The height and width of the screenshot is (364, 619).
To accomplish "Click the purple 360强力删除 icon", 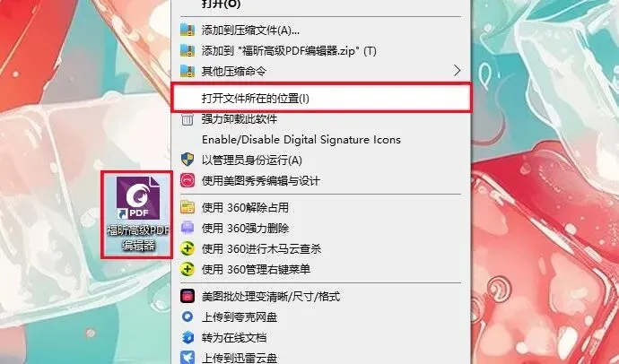I will coord(187,228).
